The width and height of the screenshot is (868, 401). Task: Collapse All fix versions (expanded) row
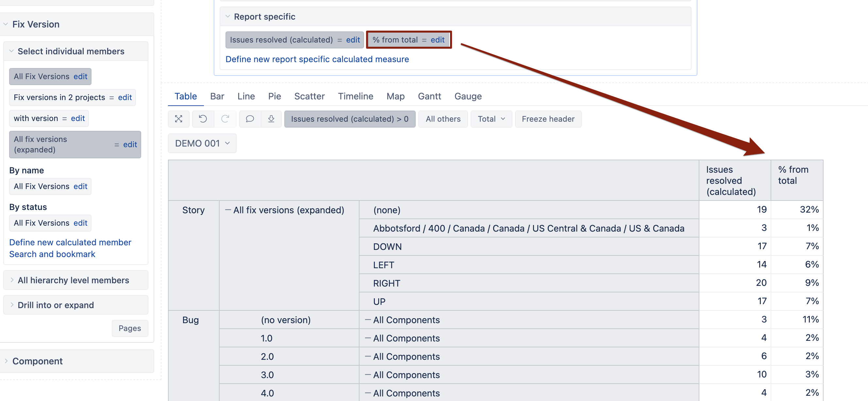[x=228, y=210]
